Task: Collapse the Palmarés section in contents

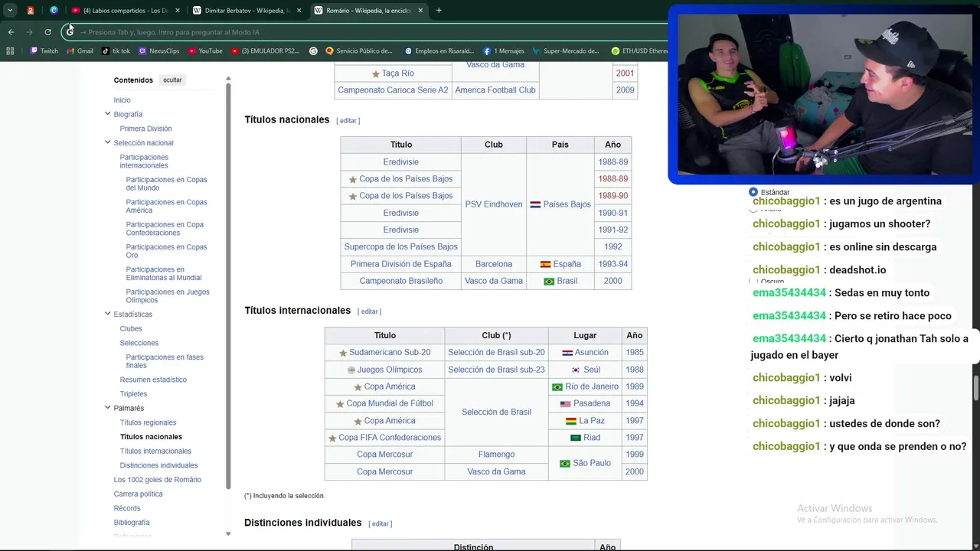Action: [107, 408]
